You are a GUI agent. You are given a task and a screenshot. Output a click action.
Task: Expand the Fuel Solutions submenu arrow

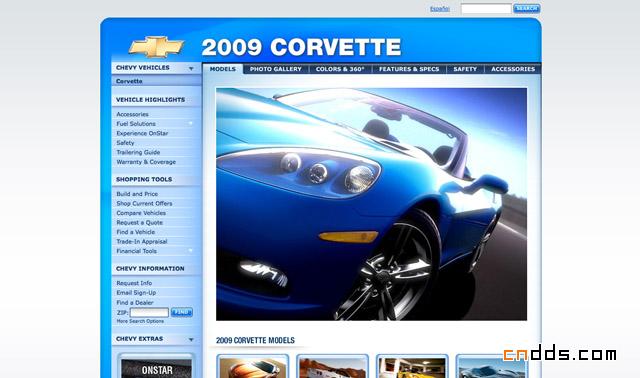(x=190, y=124)
